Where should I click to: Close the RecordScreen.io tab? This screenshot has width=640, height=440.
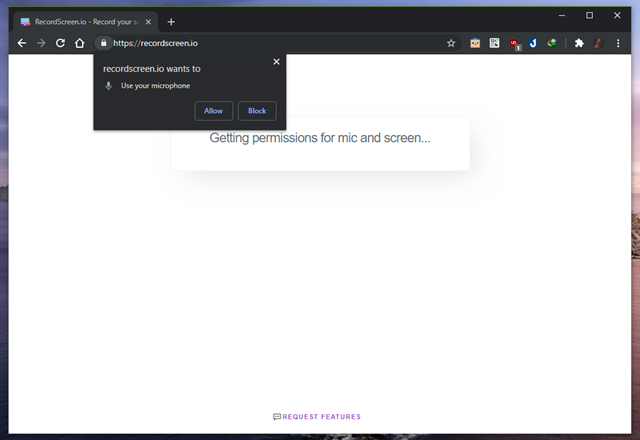point(148,22)
